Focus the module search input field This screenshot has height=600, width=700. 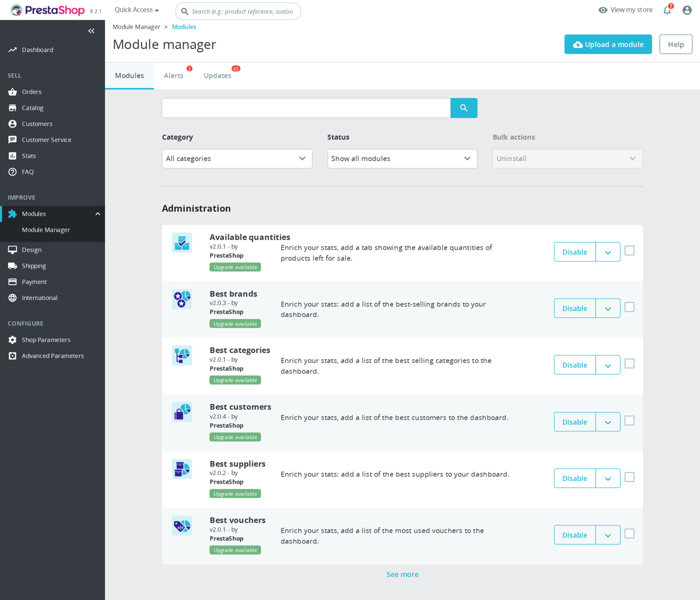[x=306, y=108]
